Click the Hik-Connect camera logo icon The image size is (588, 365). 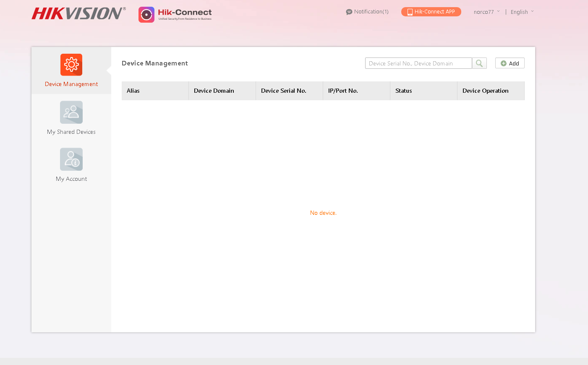coord(146,15)
